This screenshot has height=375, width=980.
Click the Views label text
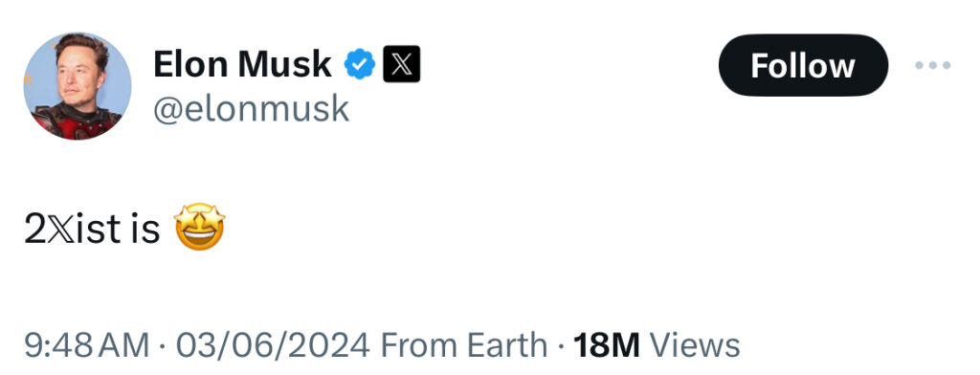click(695, 345)
